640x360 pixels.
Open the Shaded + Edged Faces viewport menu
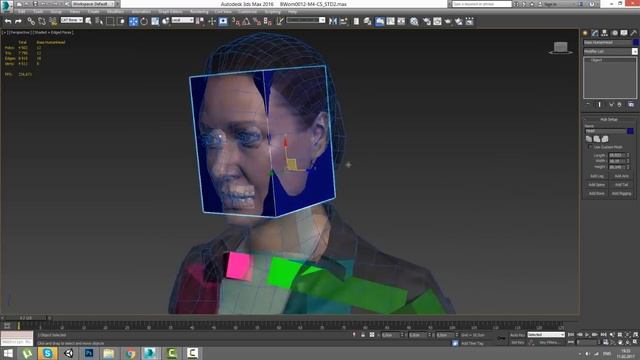tap(53, 32)
